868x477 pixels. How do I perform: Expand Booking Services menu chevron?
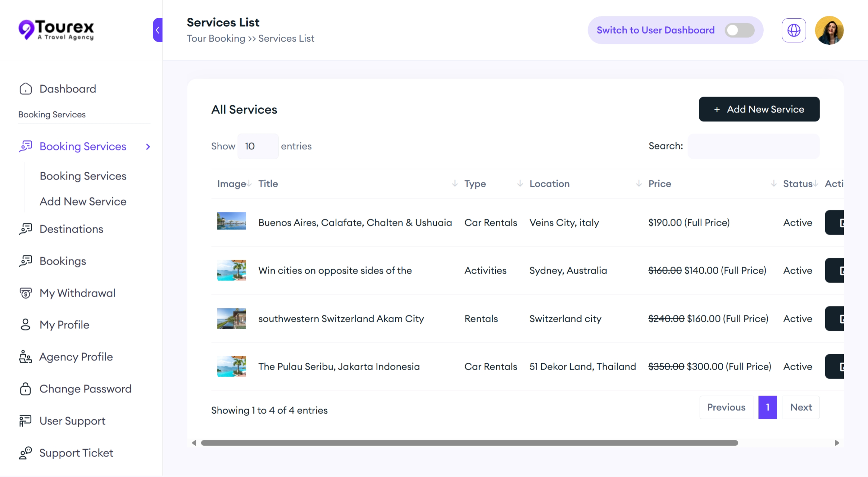point(148,147)
